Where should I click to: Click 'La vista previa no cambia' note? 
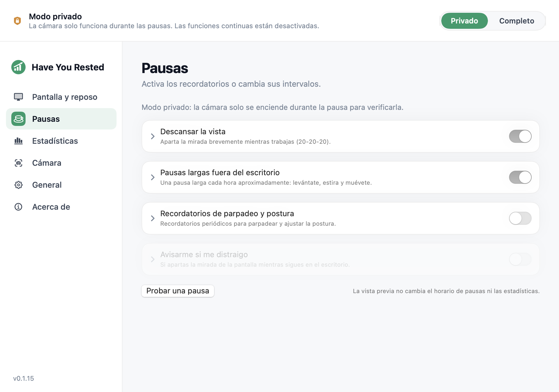click(446, 291)
